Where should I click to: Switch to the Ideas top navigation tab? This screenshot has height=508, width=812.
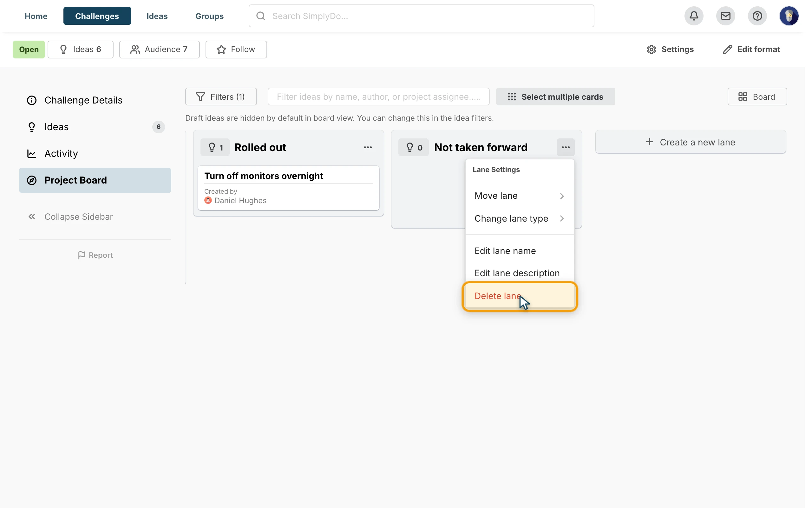coord(157,16)
